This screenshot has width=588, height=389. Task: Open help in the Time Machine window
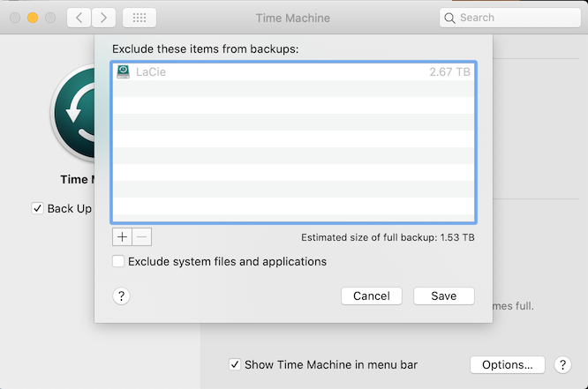(x=562, y=364)
